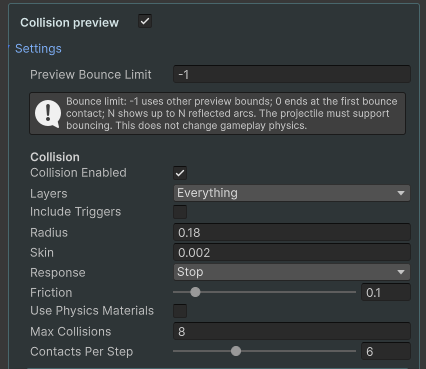Click the Contacts Per Step slider handle
Viewport: 426px width, 369px height.
236,351
